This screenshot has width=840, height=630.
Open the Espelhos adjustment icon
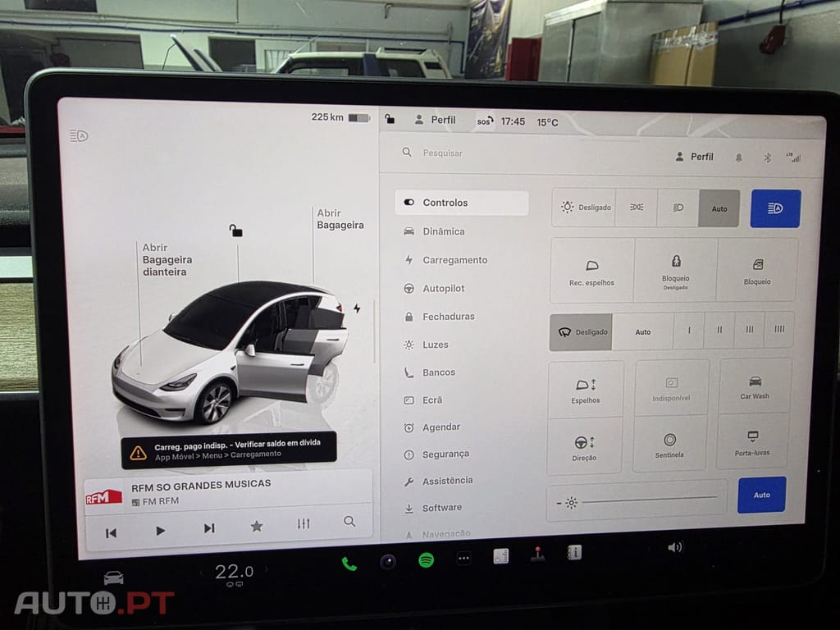[x=585, y=392]
